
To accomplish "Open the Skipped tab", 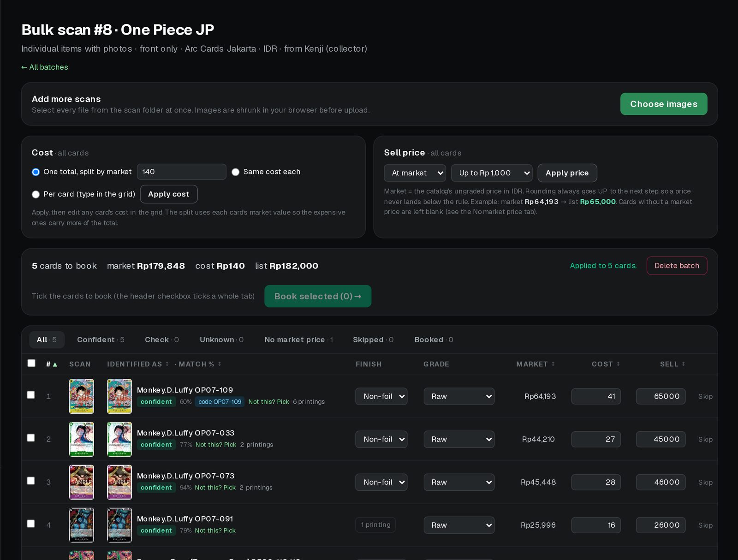I will tap(373, 340).
